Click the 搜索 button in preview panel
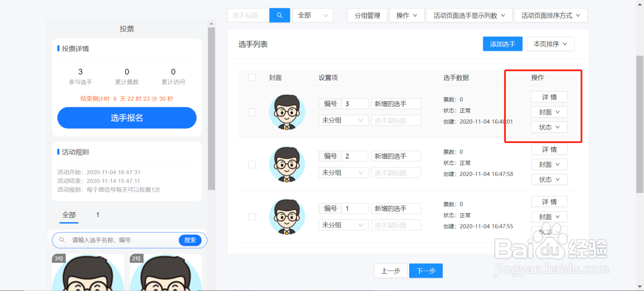Screen dimensions: 644x291 click(x=190, y=240)
